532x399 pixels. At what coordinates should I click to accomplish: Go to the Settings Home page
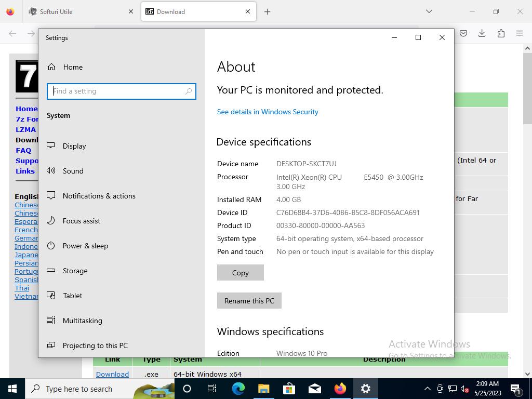73,67
